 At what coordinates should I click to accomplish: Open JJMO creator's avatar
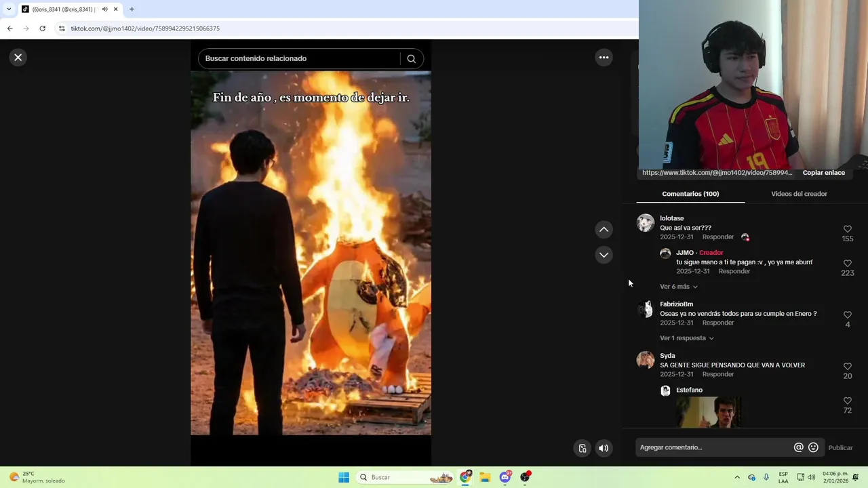point(665,253)
